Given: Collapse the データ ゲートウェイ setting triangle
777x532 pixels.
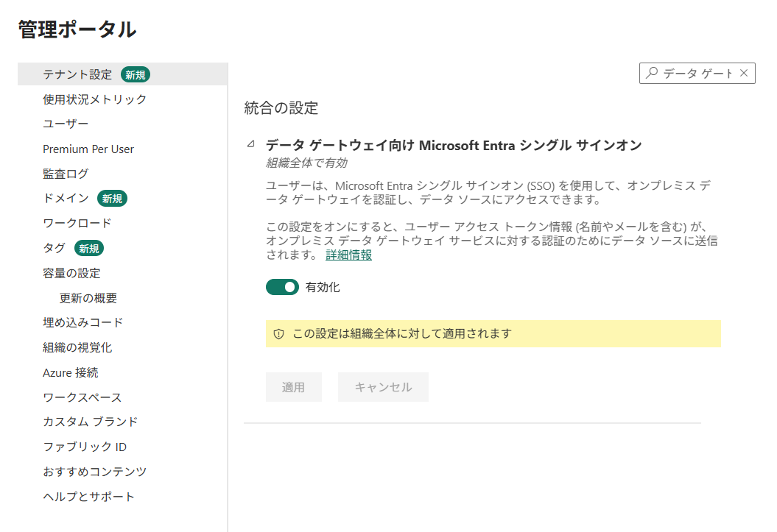Looking at the screenshot, I should coord(250,144).
